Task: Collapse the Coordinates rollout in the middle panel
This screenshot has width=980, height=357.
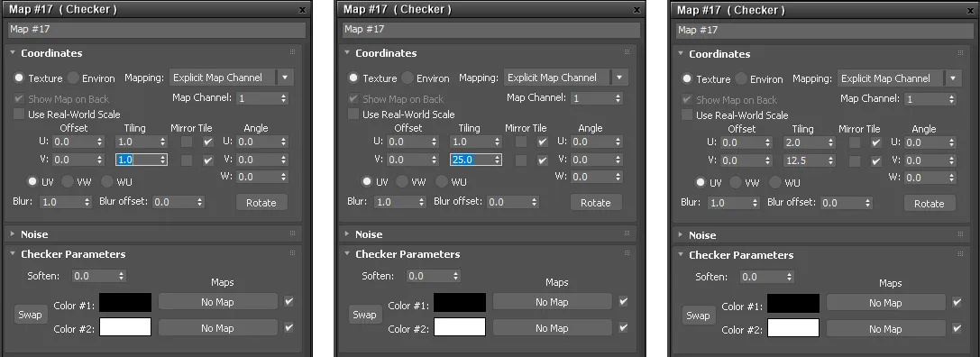Action: [347, 53]
